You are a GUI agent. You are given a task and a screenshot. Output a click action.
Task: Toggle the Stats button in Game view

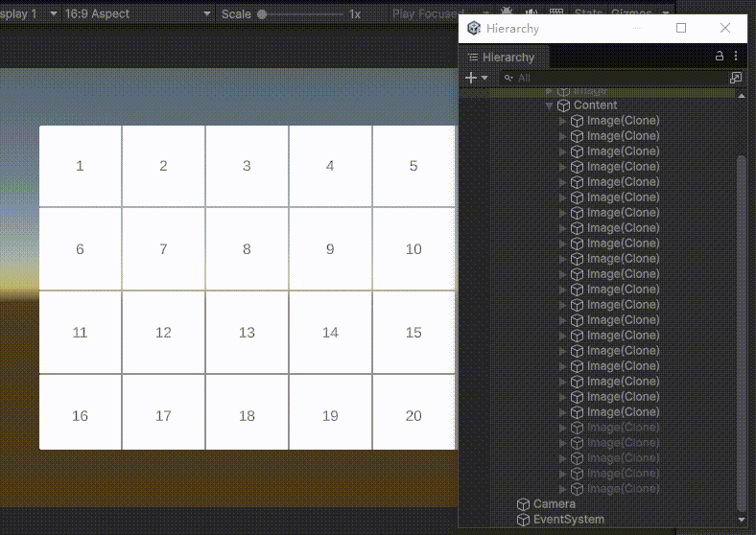coord(589,13)
